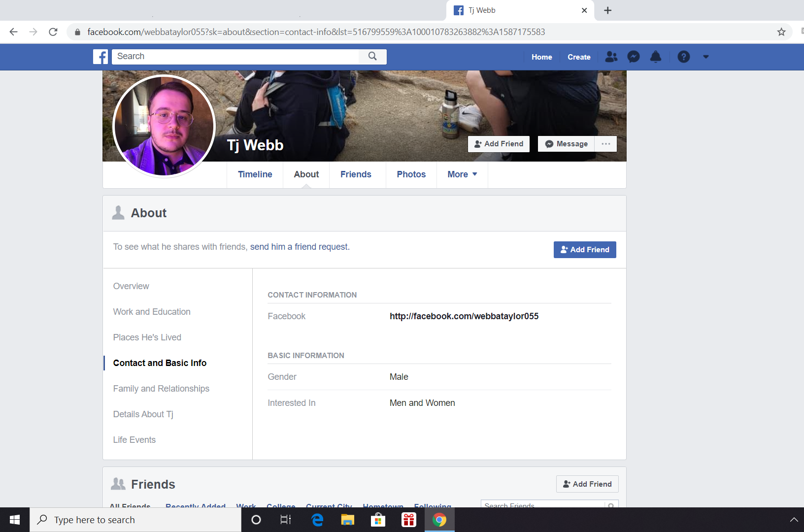Click the 'Male' gender value
Viewport: 804px width, 532px height.
click(399, 377)
